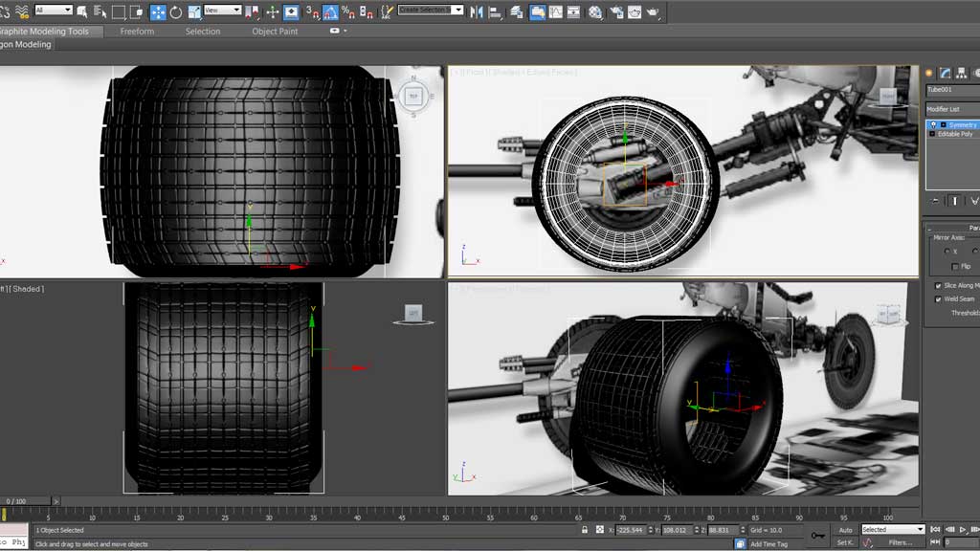The width and height of the screenshot is (980, 551).
Task: Select the X mirror axis radio button
Action: (x=947, y=252)
